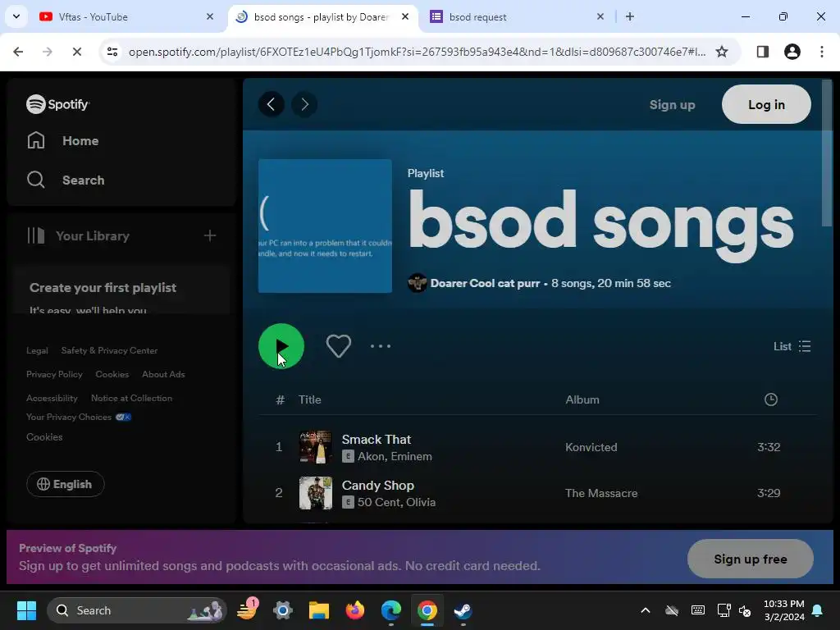Open artist Akon link
The image size is (840, 630).
(x=371, y=456)
